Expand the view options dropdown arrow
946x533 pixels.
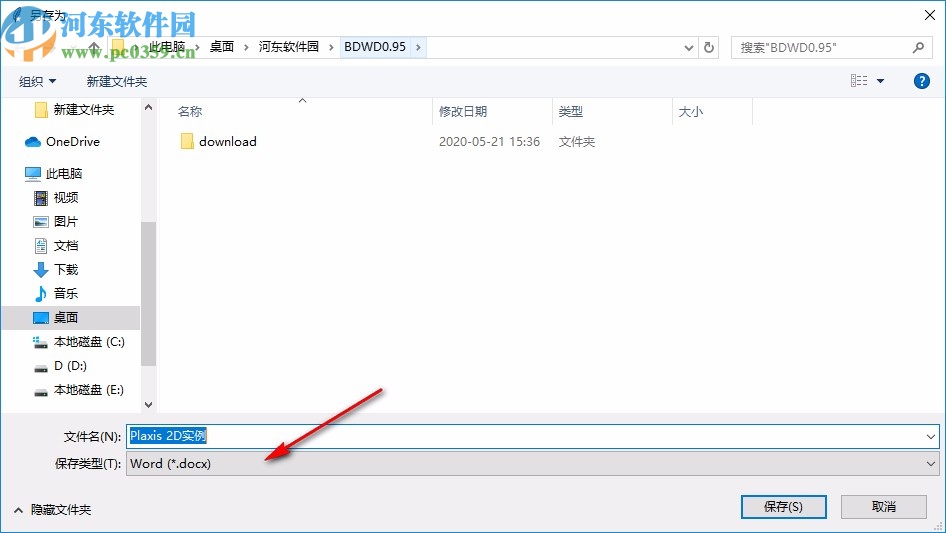880,81
